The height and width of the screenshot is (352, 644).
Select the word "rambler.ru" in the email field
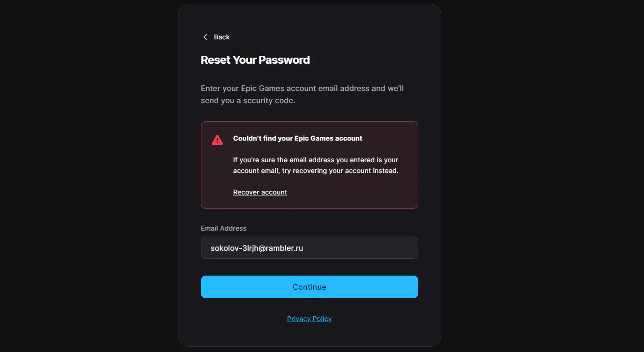tap(285, 248)
